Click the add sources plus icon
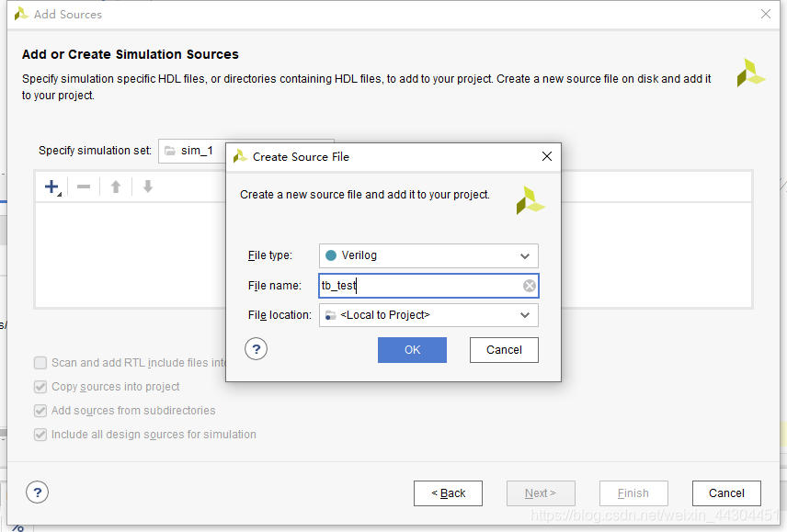Viewport: 787px width, 532px height. tap(52, 187)
